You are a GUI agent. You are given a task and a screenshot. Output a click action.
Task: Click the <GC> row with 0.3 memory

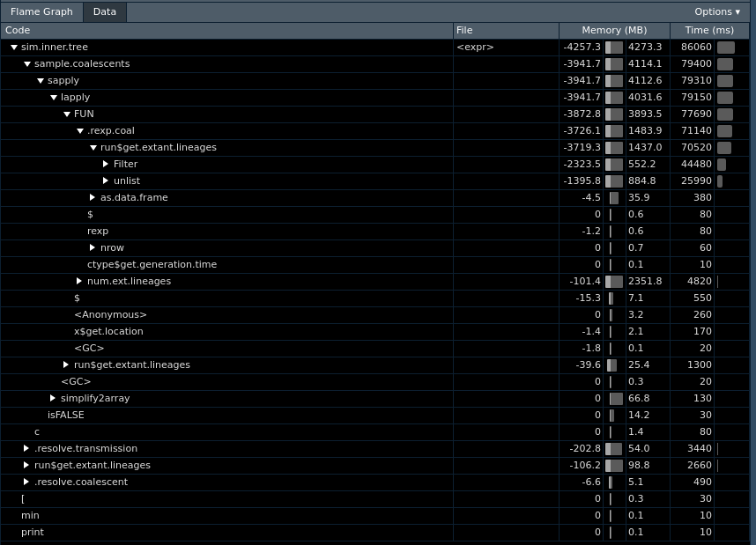coord(375,381)
